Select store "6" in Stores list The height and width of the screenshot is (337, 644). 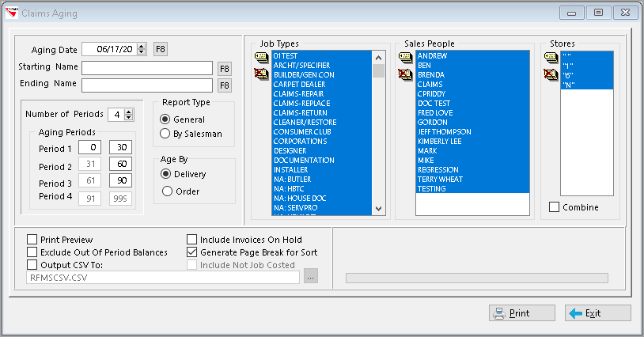point(587,75)
